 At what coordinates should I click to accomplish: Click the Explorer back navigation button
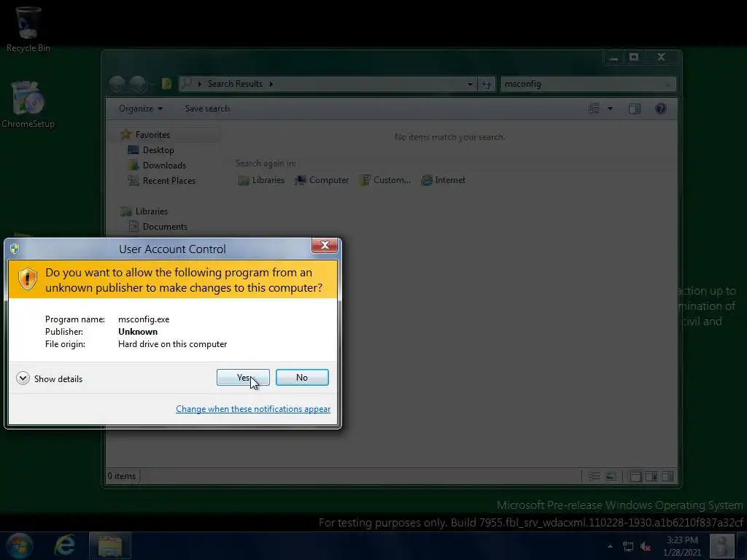click(117, 85)
